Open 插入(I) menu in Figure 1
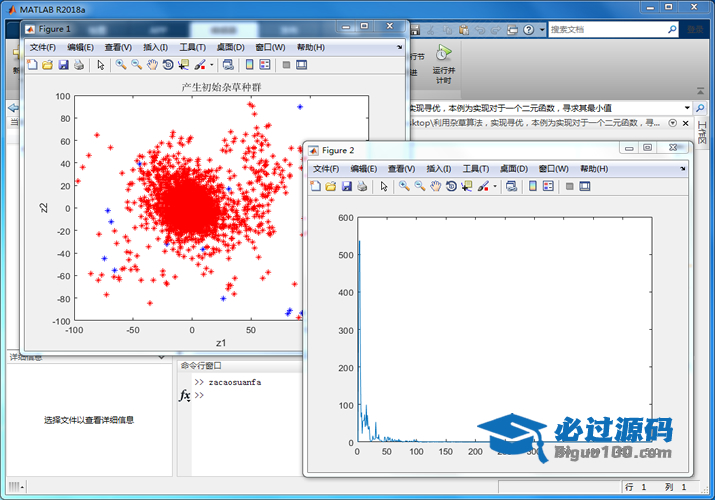Screen dimensions: 715x500 click(x=155, y=47)
